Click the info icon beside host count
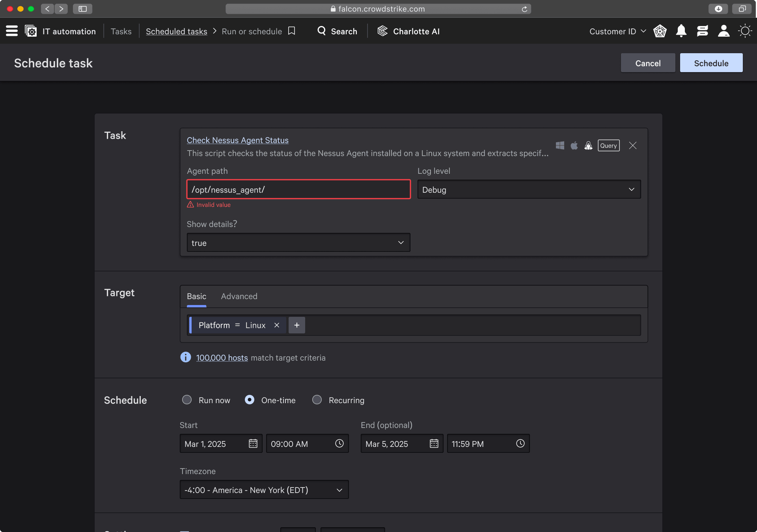 tap(185, 357)
